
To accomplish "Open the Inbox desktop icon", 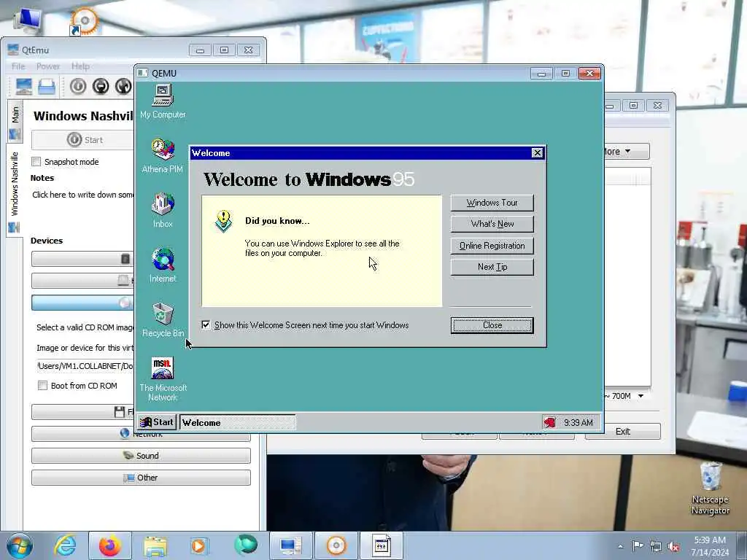I will point(163,210).
